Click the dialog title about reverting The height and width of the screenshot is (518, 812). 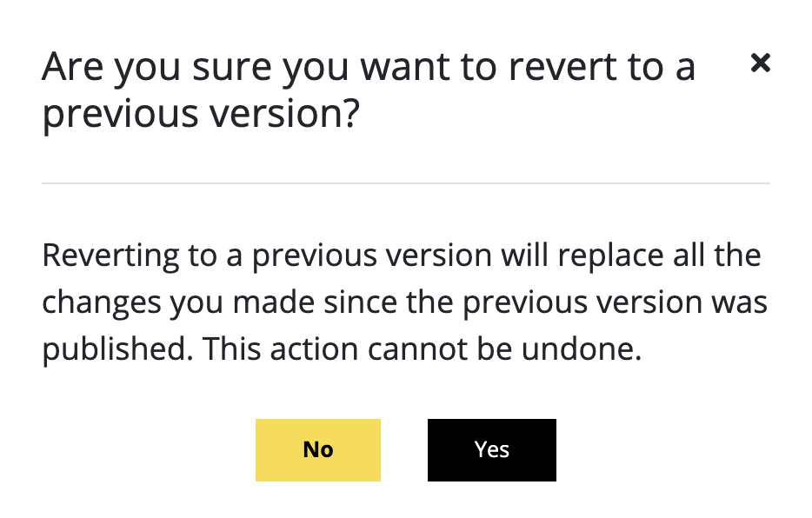coord(369,90)
